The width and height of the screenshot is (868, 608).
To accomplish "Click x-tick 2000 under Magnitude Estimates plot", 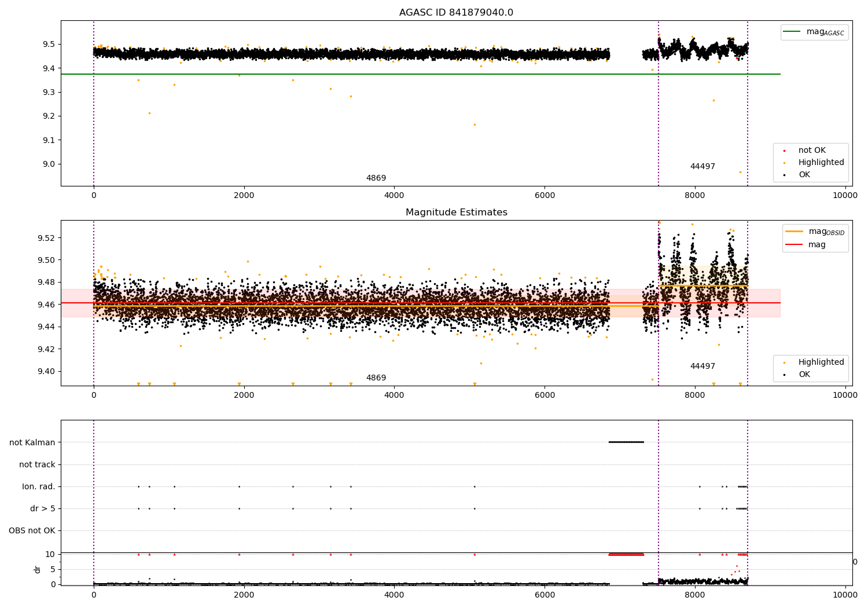I will [244, 395].
